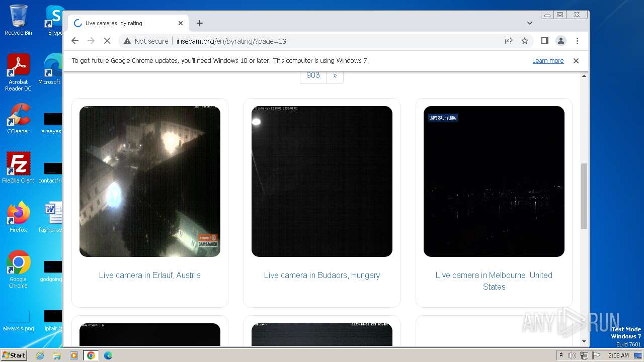Click the scrollbar up arrow
Image resolution: width=644 pixels, height=362 pixels.
point(584,76)
